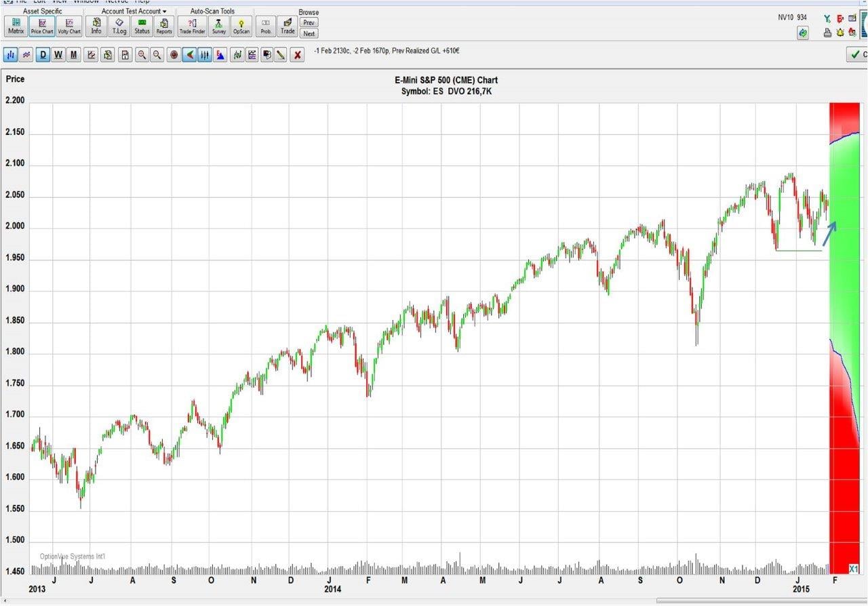This screenshot has width=868, height=606.
Task: Click the red E arrow icon
Action: coord(840,19)
